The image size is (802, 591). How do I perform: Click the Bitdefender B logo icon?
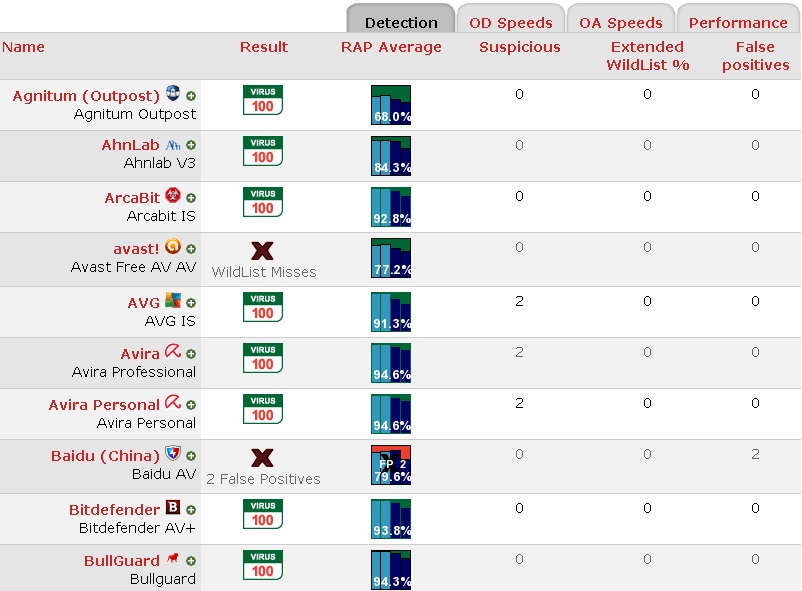173,508
